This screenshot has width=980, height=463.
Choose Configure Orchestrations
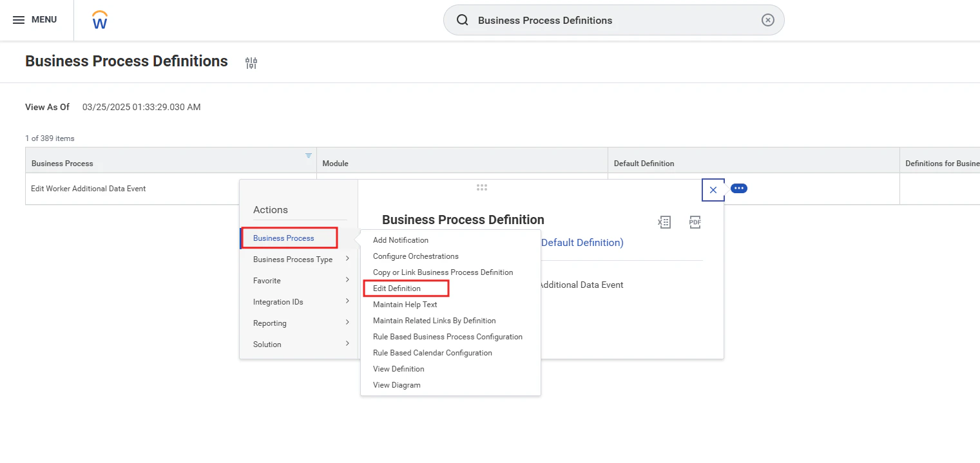coord(416,256)
